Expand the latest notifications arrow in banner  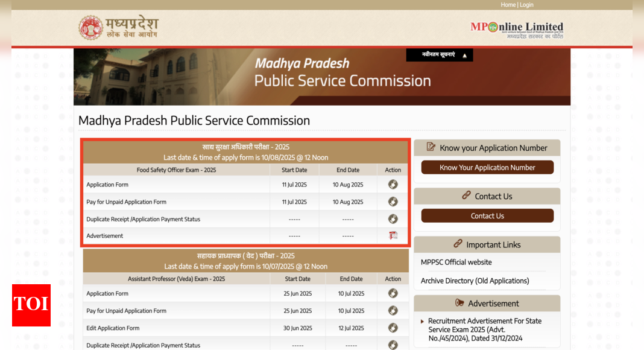[464, 56]
